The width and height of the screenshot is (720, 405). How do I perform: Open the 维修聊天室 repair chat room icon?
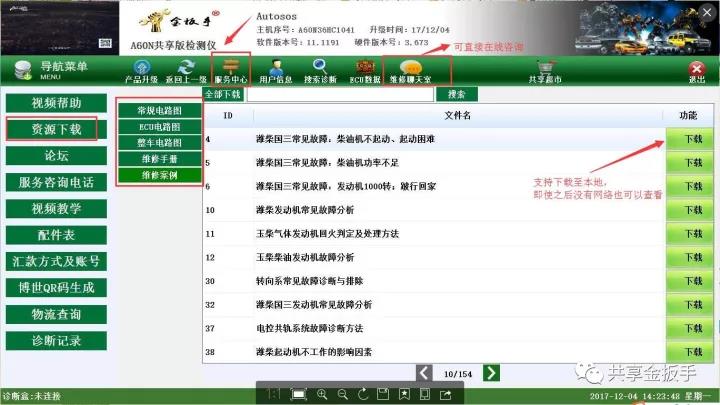(x=411, y=71)
